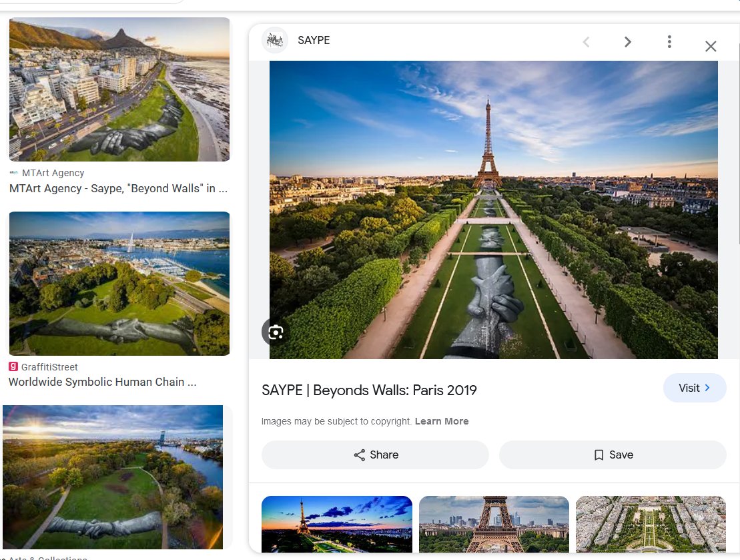Click the MTArt Agency source label
This screenshot has width=740, height=560.
(x=53, y=173)
